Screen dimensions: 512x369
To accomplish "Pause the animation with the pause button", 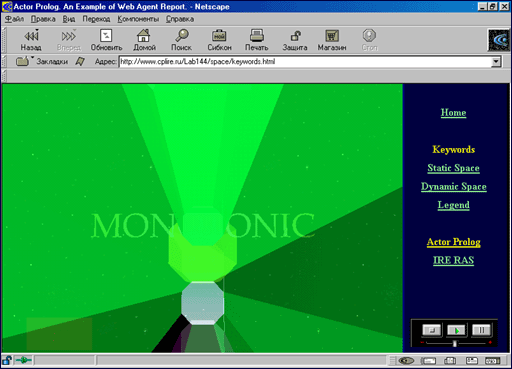I will click(481, 330).
